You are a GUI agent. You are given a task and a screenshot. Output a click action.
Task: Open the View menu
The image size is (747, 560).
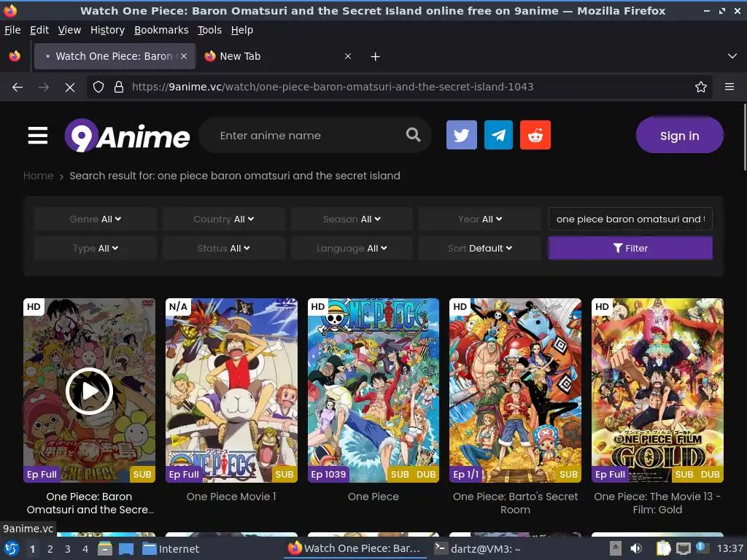click(69, 30)
